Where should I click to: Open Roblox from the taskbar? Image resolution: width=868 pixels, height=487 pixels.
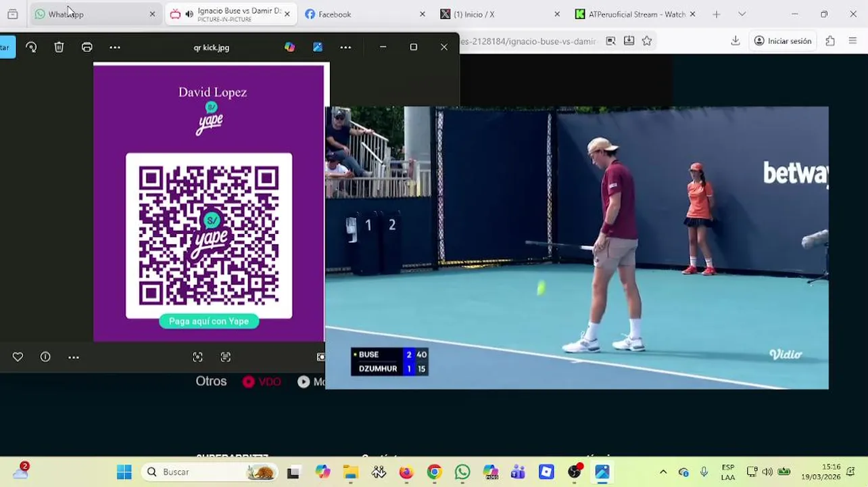click(546, 472)
